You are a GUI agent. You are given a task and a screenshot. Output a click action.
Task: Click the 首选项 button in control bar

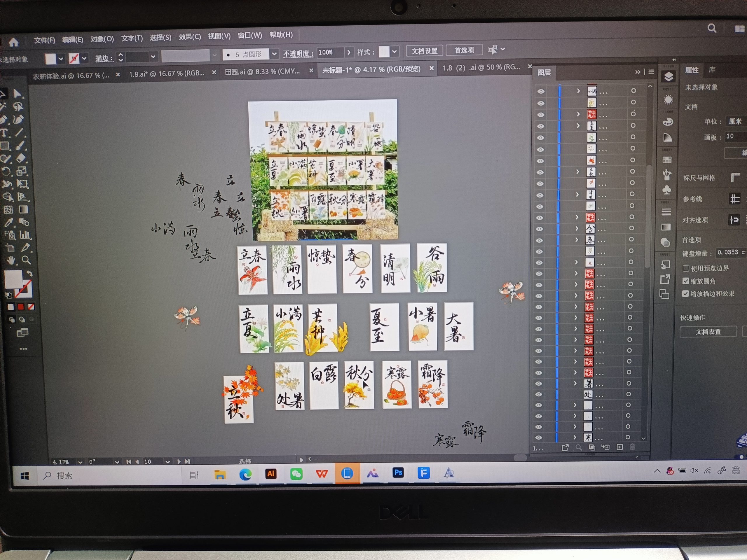464,50
